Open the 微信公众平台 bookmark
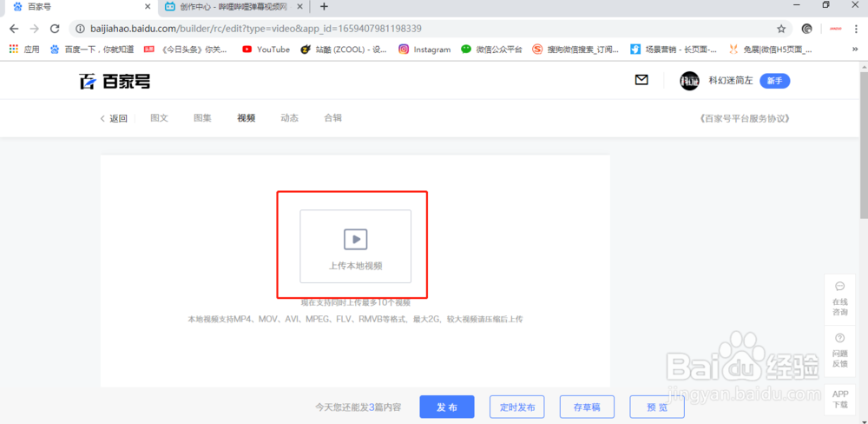Screen dimensions: 868x424 coord(491,50)
